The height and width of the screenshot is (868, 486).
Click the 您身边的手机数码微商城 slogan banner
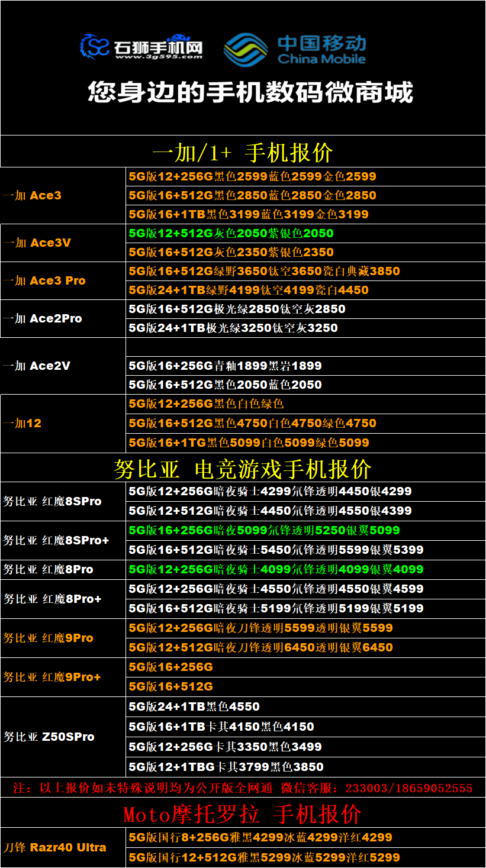tap(250, 93)
